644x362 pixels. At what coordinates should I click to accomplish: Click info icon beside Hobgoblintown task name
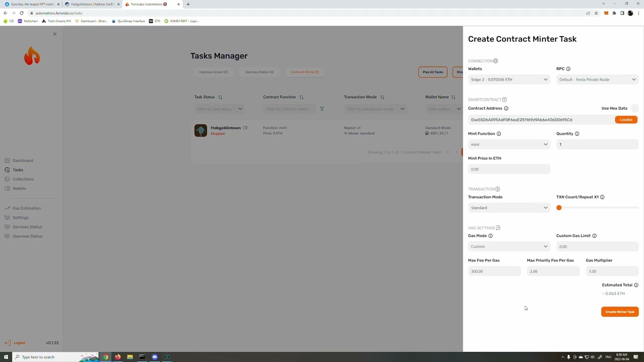point(245,128)
